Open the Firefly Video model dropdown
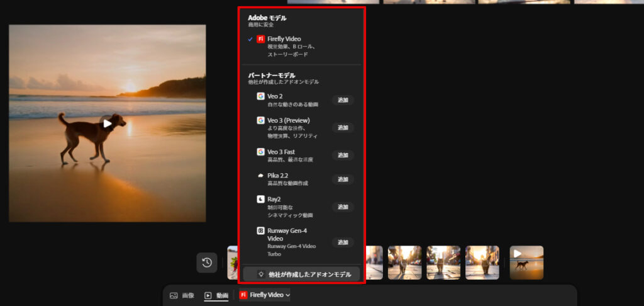 point(265,295)
